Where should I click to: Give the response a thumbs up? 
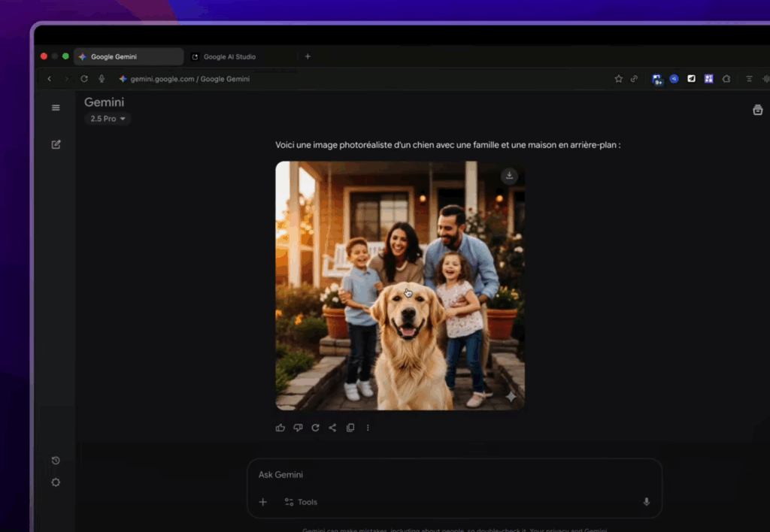click(280, 428)
